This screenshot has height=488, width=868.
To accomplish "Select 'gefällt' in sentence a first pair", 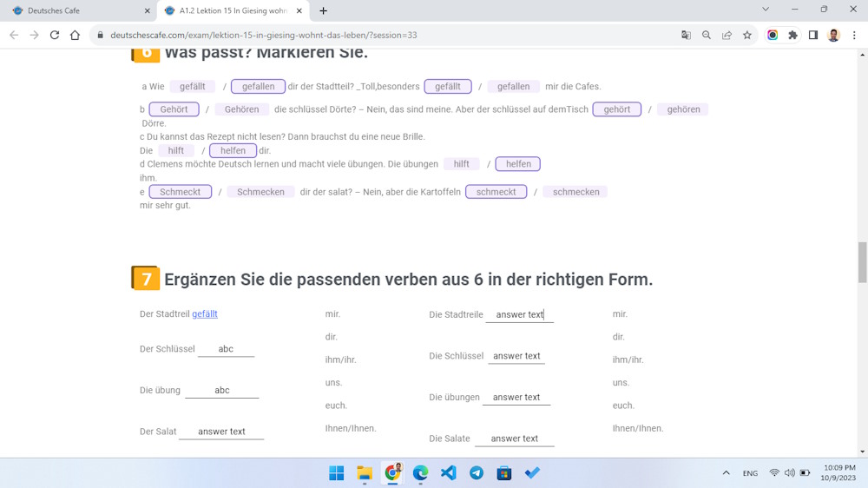I will click(x=192, y=87).
